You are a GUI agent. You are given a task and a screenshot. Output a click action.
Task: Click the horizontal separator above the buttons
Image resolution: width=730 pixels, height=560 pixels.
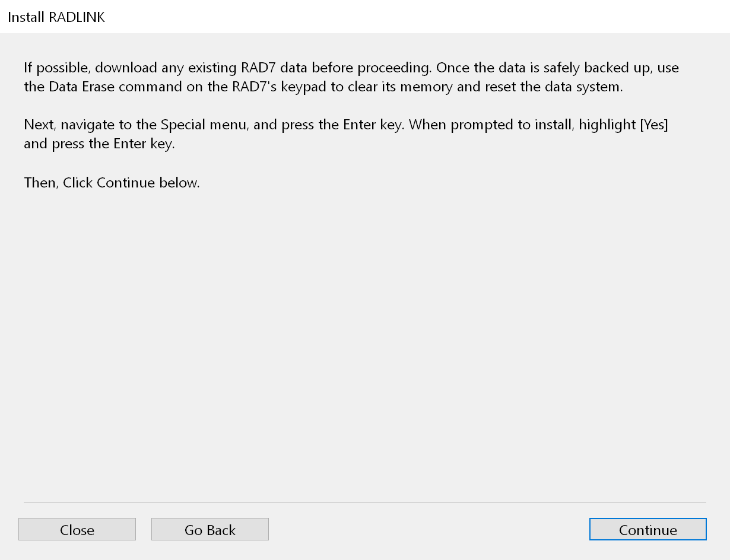(364, 502)
